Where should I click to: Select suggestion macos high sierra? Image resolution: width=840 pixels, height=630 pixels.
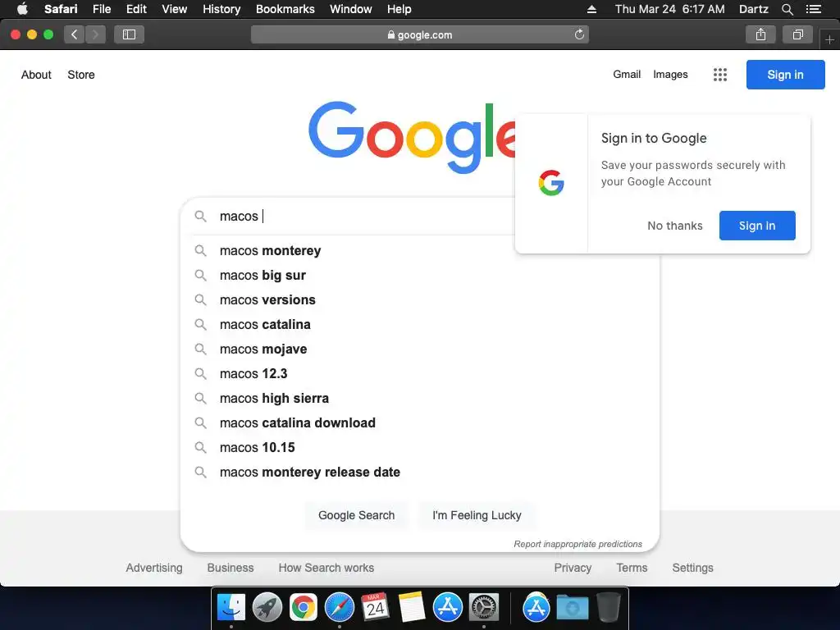[420, 399]
